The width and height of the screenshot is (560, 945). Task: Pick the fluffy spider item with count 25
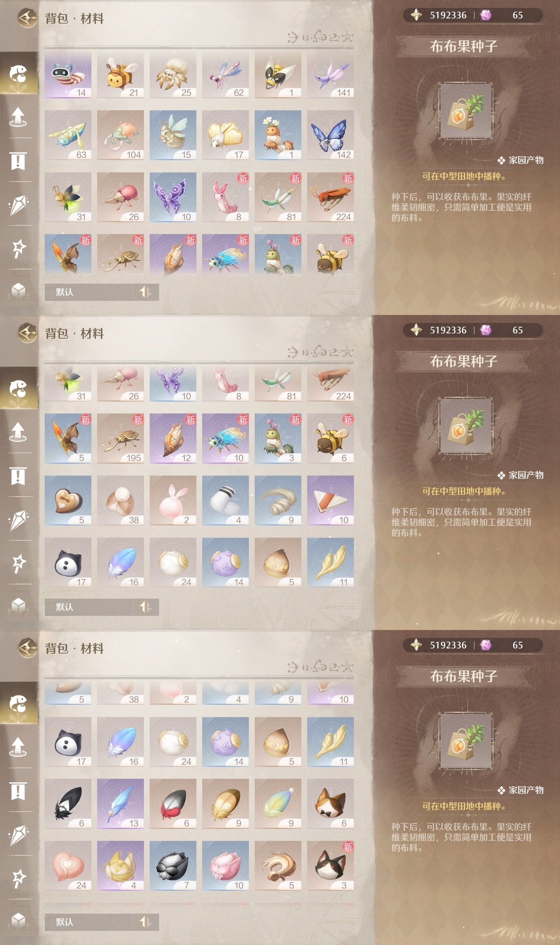point(173,75)
